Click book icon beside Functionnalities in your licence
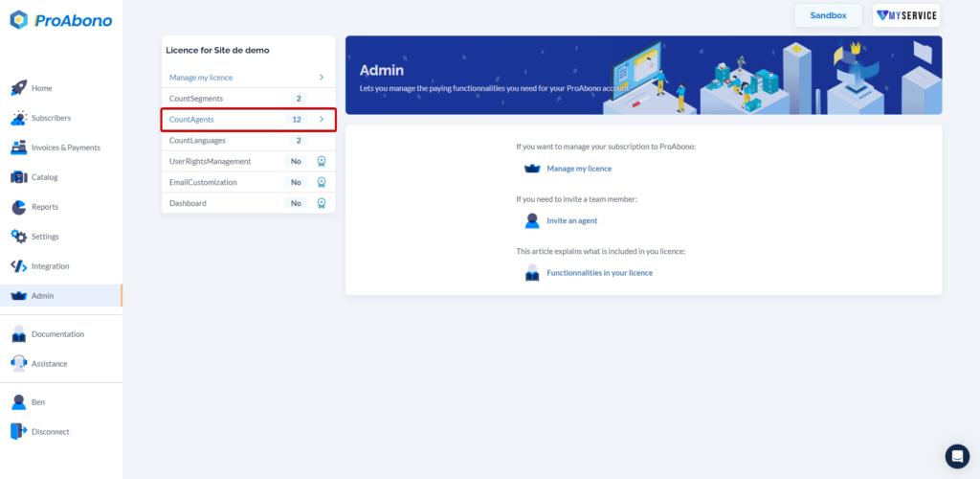 pos(532,273)
